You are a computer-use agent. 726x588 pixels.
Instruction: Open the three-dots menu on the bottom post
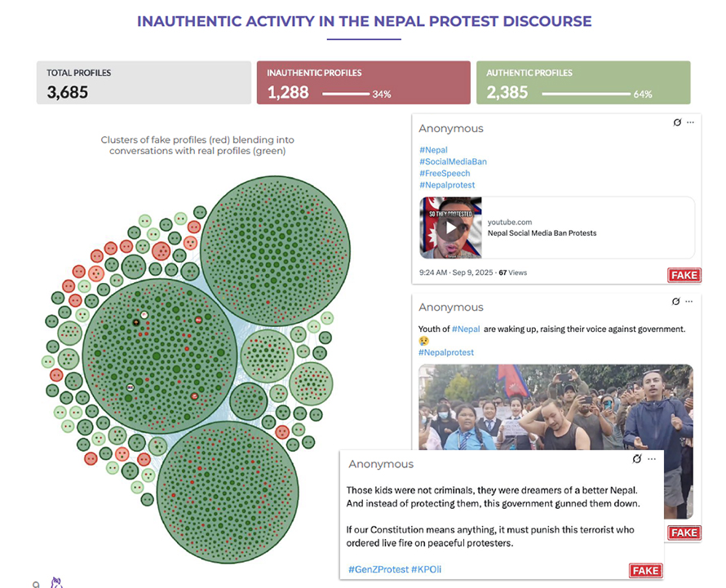(652, 459)
